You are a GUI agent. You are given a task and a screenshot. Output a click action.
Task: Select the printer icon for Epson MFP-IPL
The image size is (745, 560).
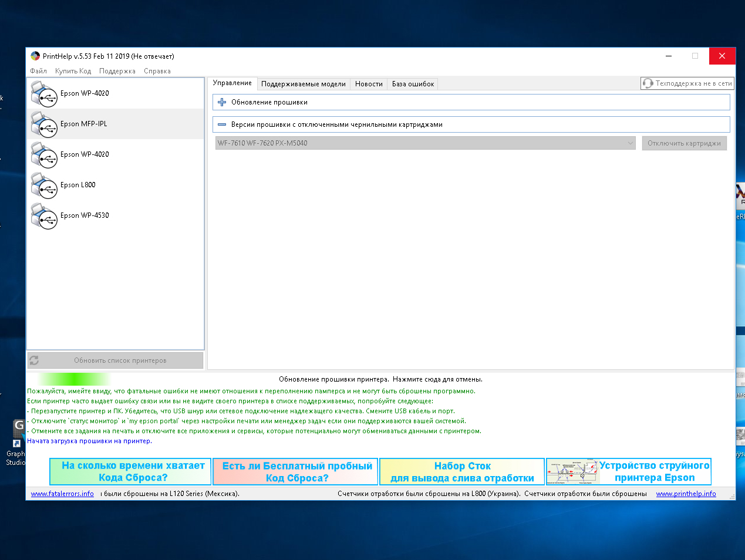click(43, 124)
